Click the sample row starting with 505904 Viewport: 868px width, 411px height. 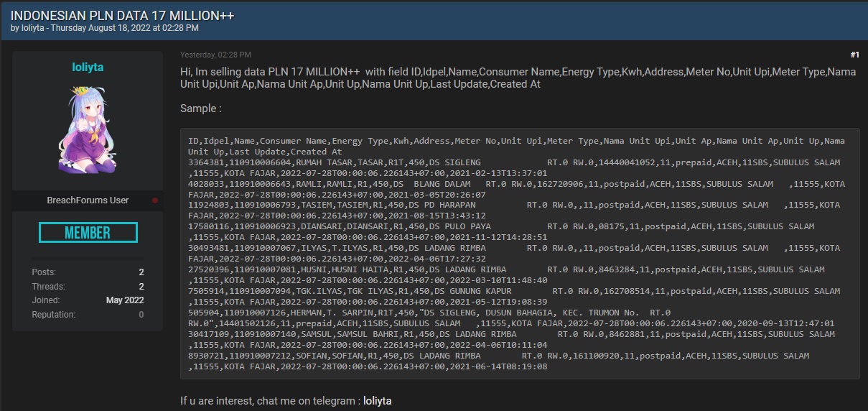coord(511,318)
